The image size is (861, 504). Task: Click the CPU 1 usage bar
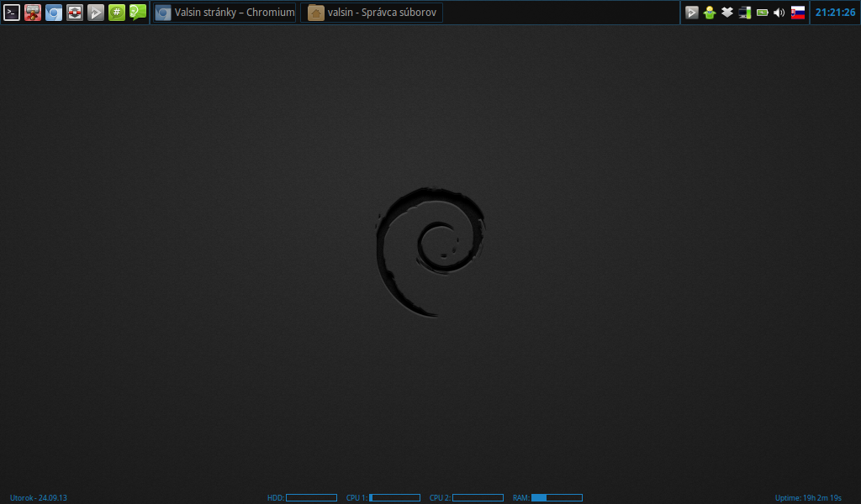pos(394,498)
